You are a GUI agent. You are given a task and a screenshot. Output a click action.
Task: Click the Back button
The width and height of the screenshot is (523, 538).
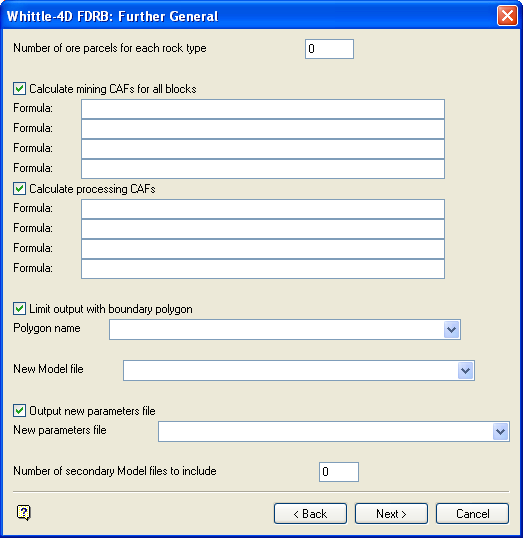(x=310, y=514)
